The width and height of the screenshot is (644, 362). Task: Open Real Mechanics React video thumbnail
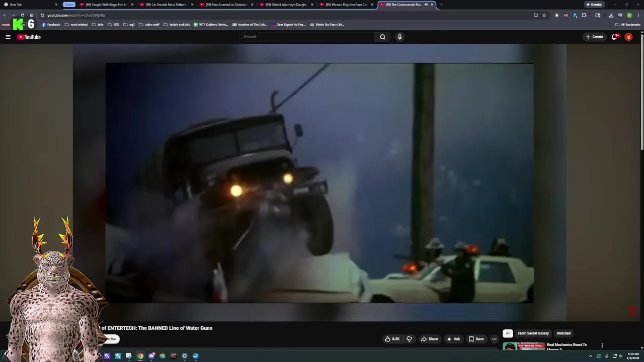point(523,346)
